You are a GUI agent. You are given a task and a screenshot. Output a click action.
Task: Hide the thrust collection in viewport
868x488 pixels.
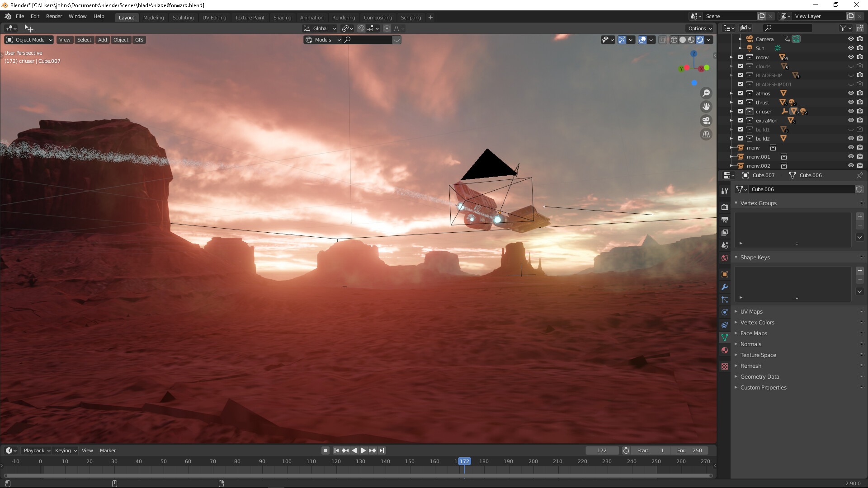850,103
